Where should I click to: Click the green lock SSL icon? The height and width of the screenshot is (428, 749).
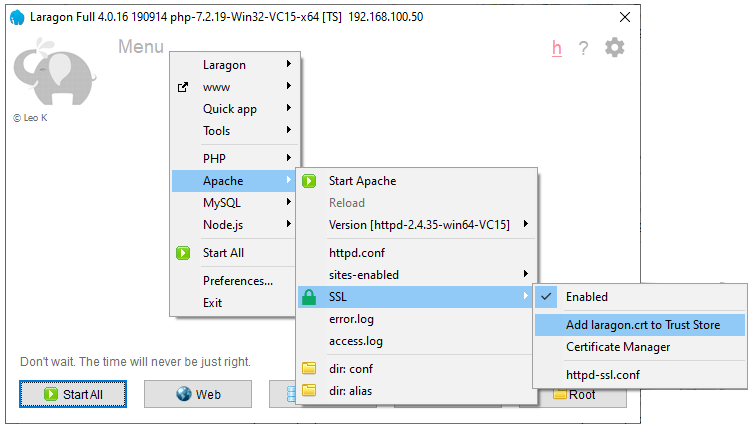tap(309, 297)
